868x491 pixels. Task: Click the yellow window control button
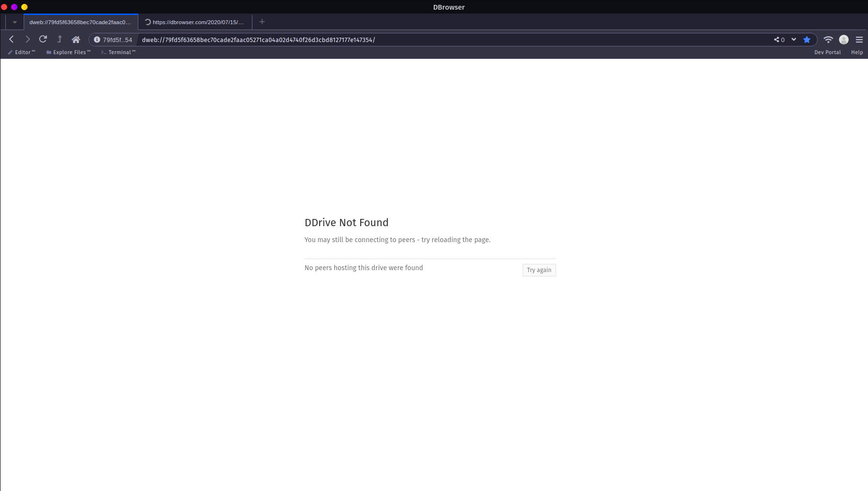click(25, 7)
